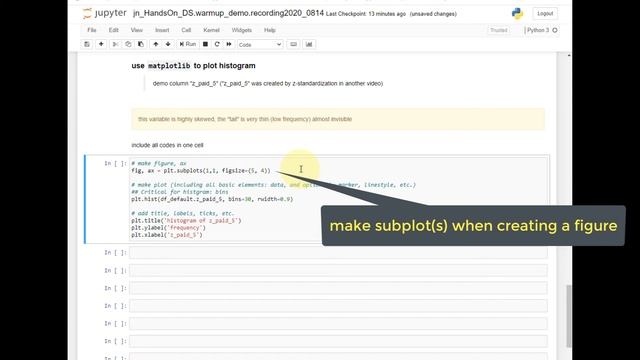Screen dimensions: 640x360
Task: Rename notebook via its title
Action: [228, 13]
